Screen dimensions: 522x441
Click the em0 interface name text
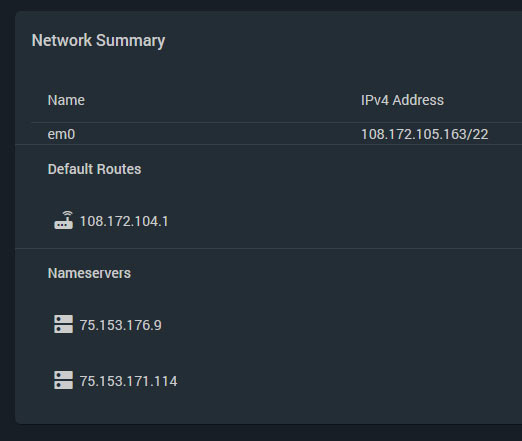(61, 134)
